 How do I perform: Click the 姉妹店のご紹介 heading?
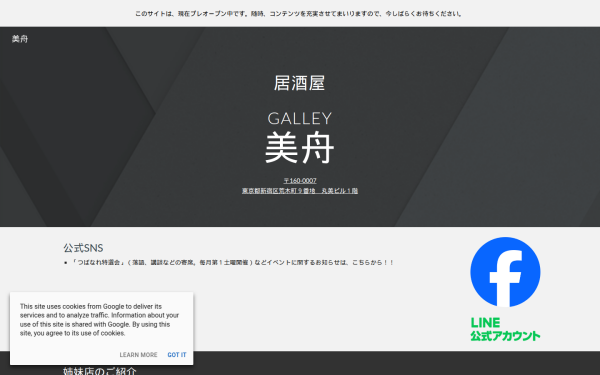pos(99,371)
